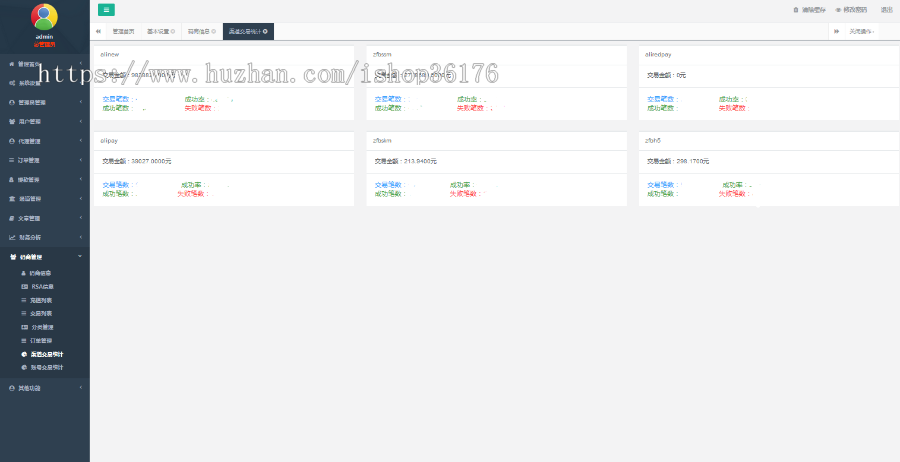900x462 pixels.
Task: Click the alipay card title
Action: pos(109,141)
